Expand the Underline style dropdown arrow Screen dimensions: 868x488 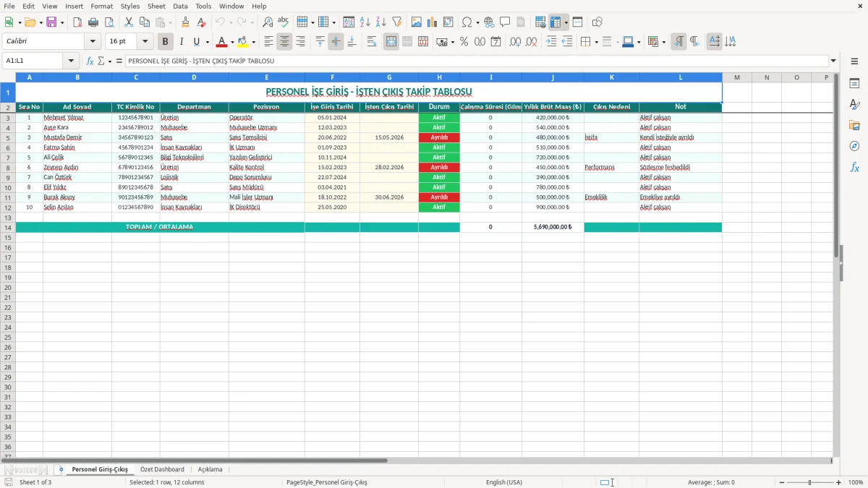point(207,42)
